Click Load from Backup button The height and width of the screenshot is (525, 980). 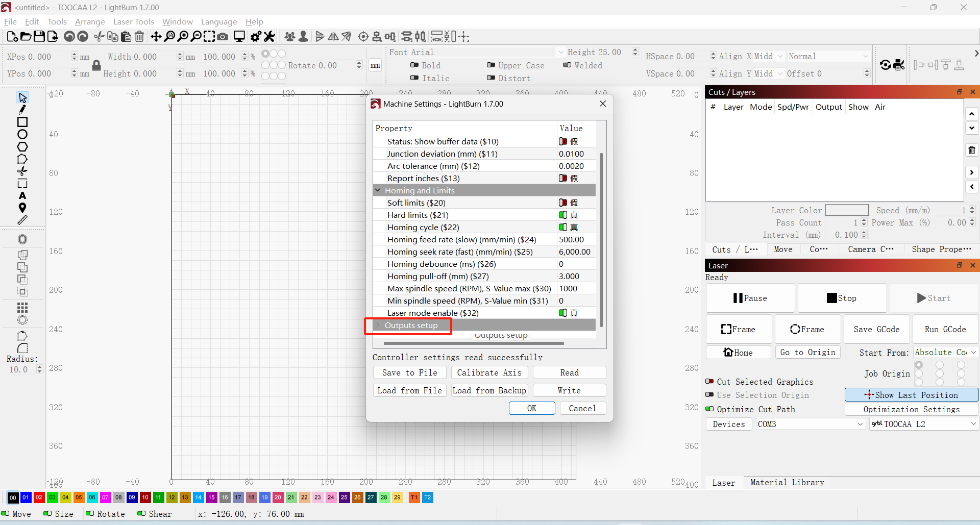pos(489,390)
